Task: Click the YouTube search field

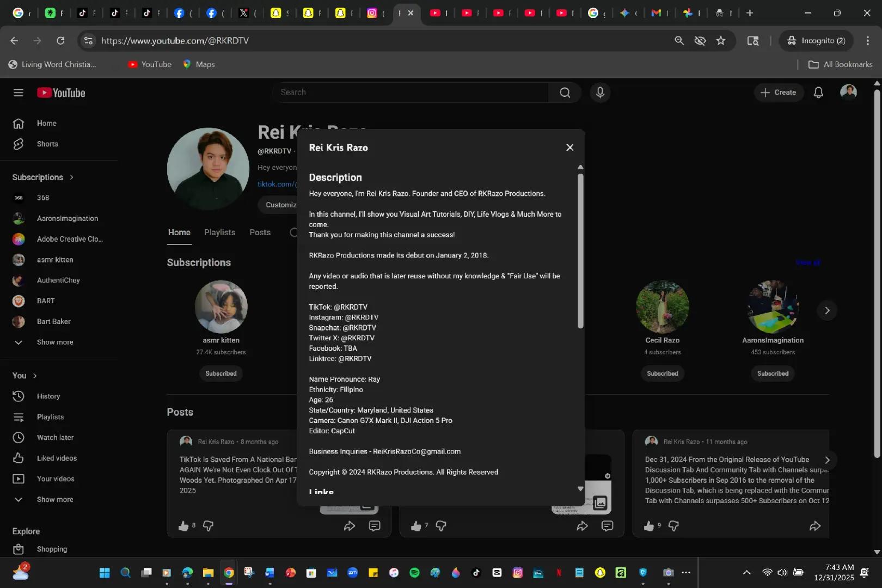Action: coord(411,93)
